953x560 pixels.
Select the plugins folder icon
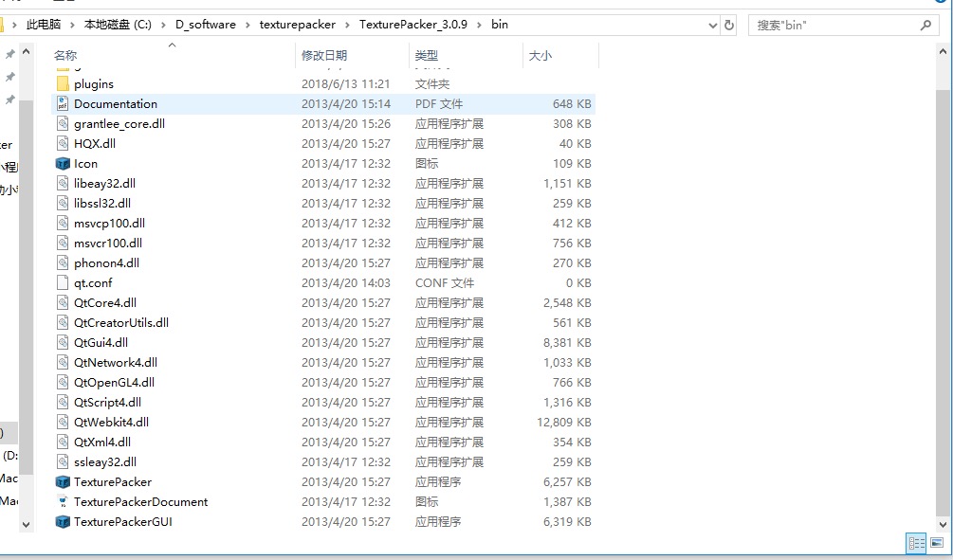[63, 83]
